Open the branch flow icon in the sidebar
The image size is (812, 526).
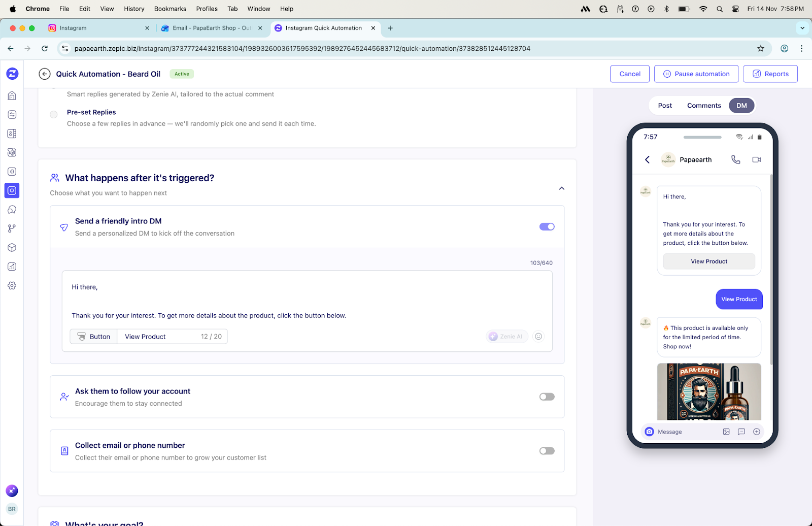click(12, 228)
